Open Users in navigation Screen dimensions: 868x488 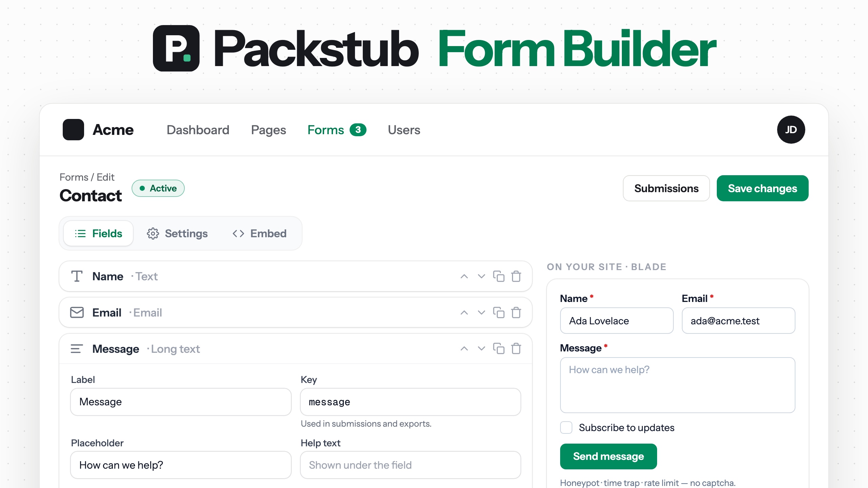404,130
